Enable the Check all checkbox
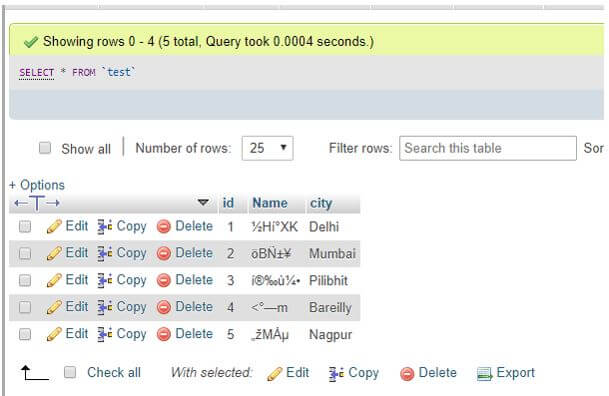Screen dimensions: 609x396 pyautogui.click(x=70, y=372)
